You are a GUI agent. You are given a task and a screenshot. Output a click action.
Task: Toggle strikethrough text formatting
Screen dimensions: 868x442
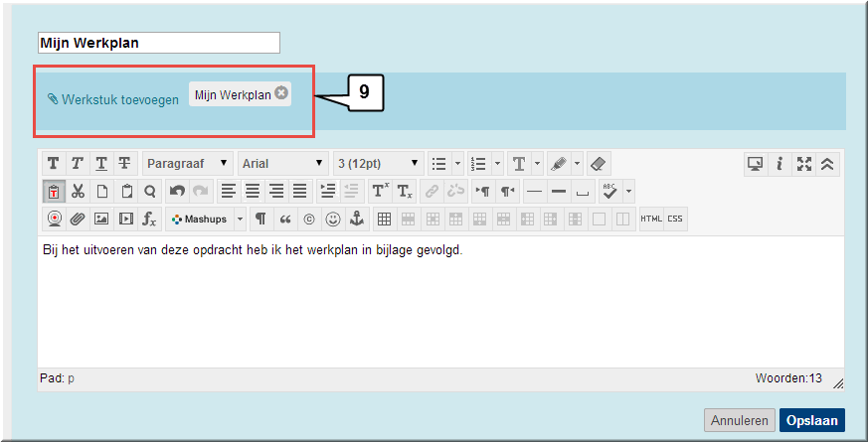tap(125, 164)
